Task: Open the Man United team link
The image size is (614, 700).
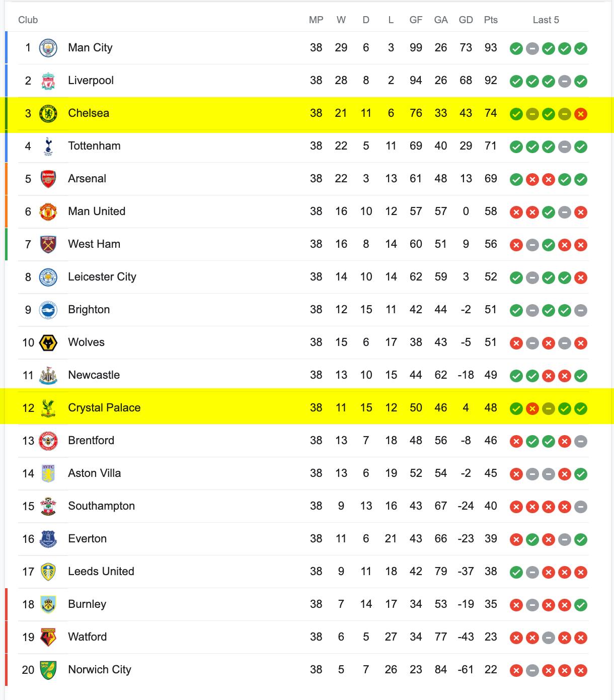Action: click(97, 211)
